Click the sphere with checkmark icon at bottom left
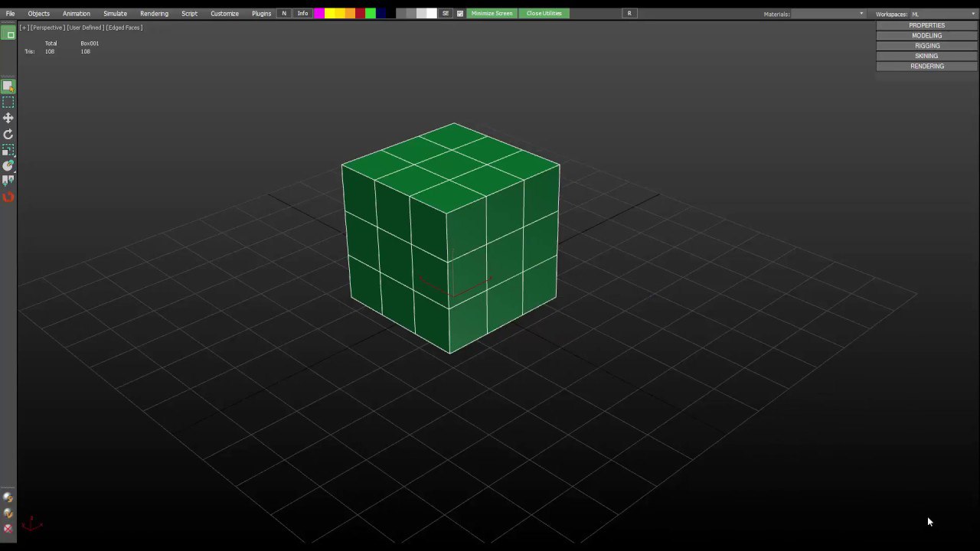Image resolution: width=980 pixels, height=551 pixels. click(x=8, y=514)
